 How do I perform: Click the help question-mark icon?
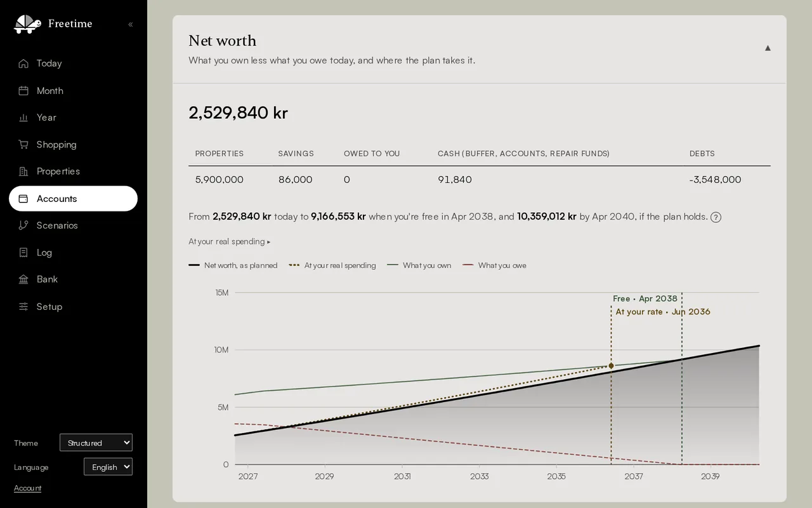[x=716, y=217]
